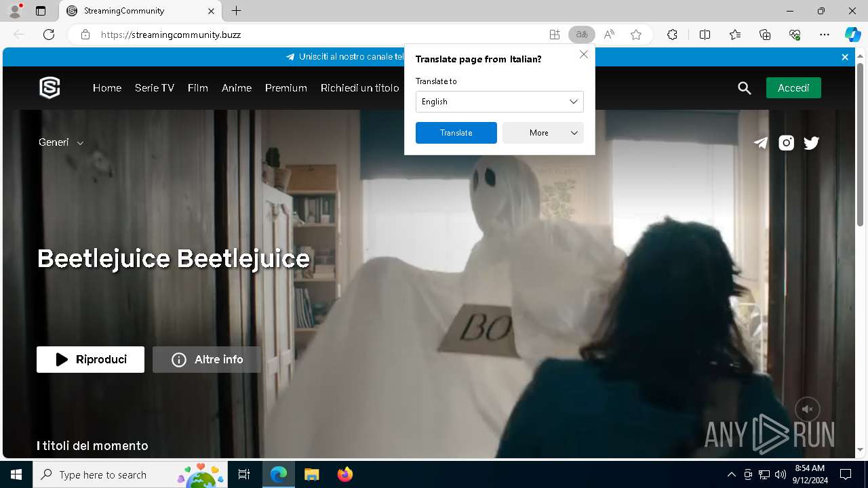Click the I titoli del momento heading
Image resolution: width=868 pixels, height=488 pixels.
click(92, 445)
